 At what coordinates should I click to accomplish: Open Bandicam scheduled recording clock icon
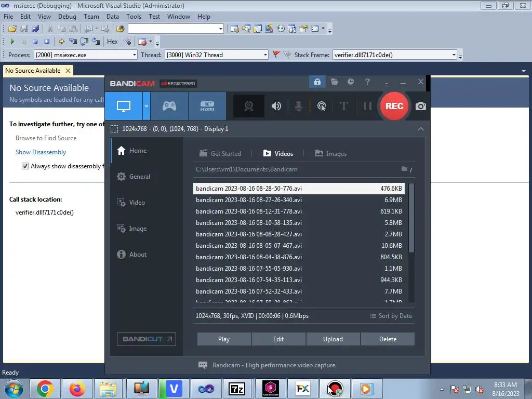pos(351,82)
